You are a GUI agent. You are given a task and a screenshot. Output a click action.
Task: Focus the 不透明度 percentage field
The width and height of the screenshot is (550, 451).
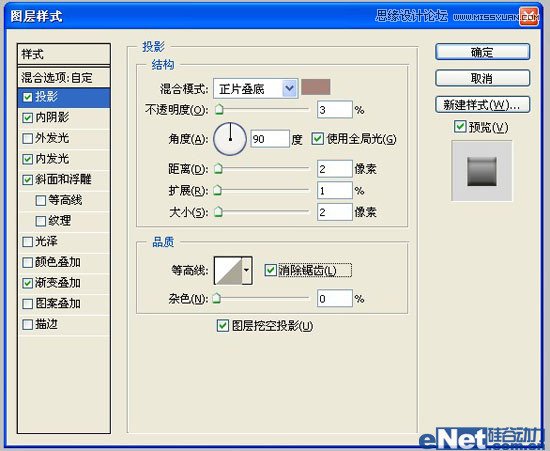335,110
